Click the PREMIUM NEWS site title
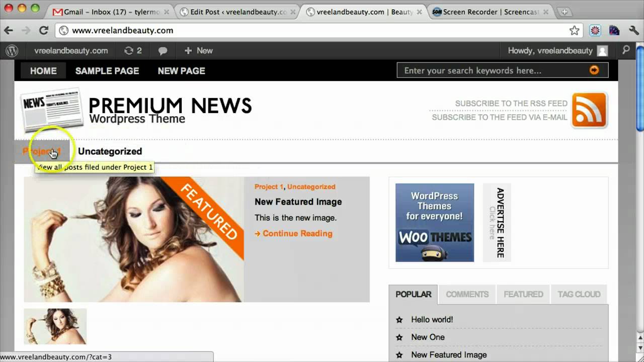The height and width of the screenshot is (362, 644). pos(170,106)
